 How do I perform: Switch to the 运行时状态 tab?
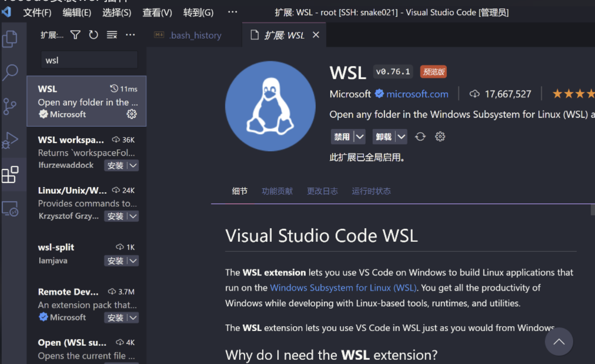pyautogui.click(x=371, y=191)
